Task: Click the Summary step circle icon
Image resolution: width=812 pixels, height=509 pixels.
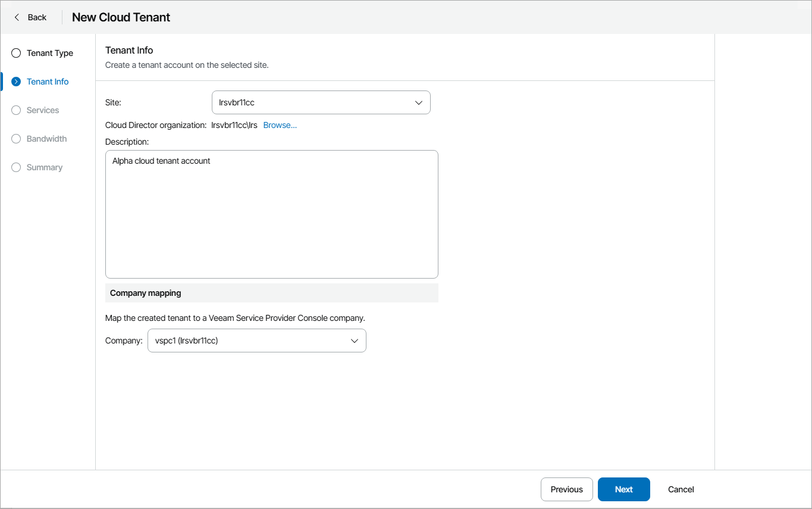Action: click(16, 167)
